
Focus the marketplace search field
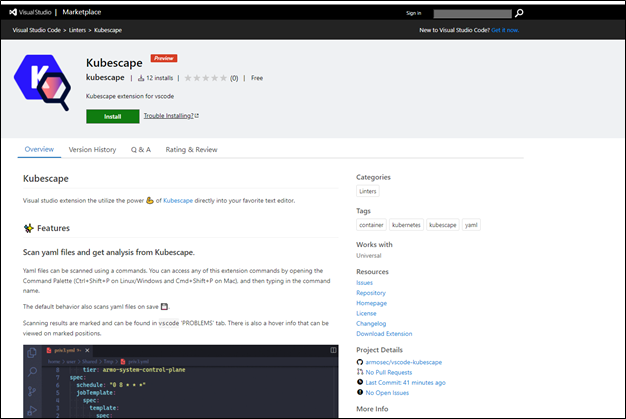tap(472, 14)
